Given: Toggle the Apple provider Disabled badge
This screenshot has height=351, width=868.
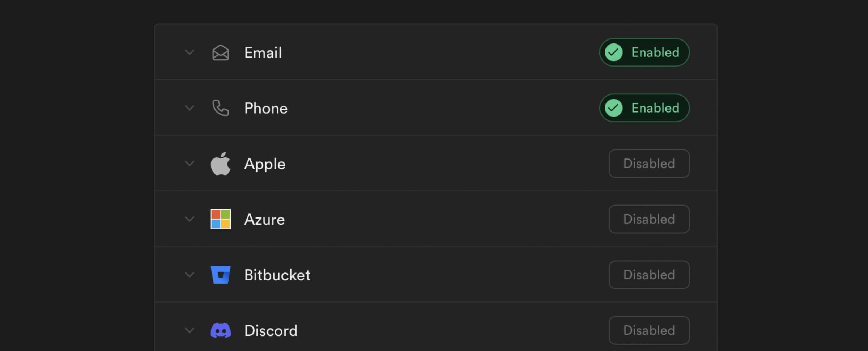Looking at the screenshot, I should pos(649,164).
